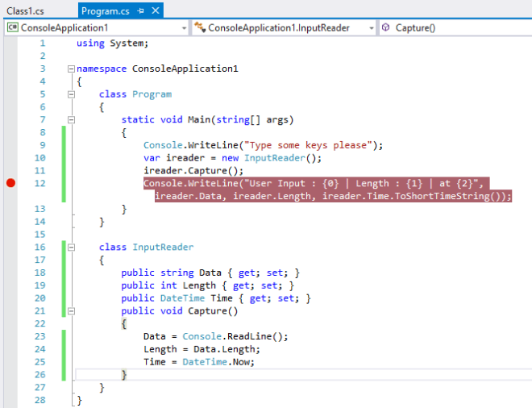532x408 pixels.
Task: Click the red breakpoint marker on line 12
Action: pos(10,183)
